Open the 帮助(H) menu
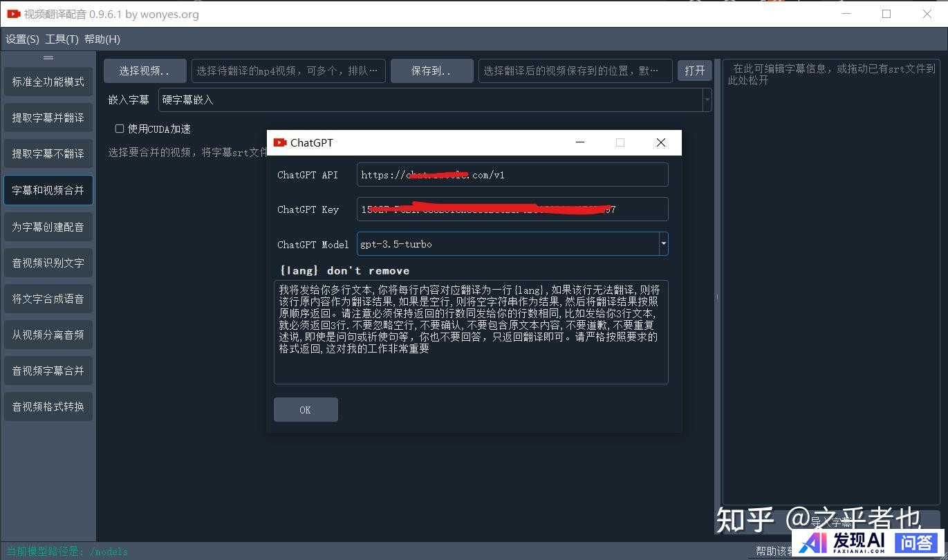Image resolution: width=948 pixels, height=560 pixels. pyautogui.click(x=102, y=39)
